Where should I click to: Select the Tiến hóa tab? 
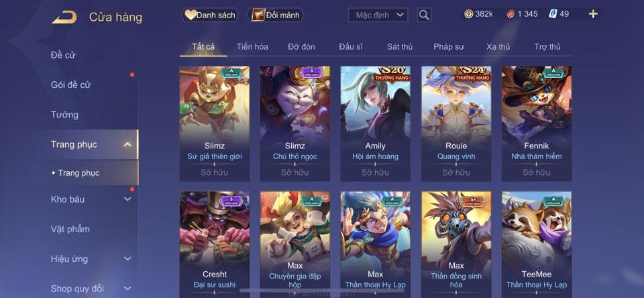(x=252, y=47)
